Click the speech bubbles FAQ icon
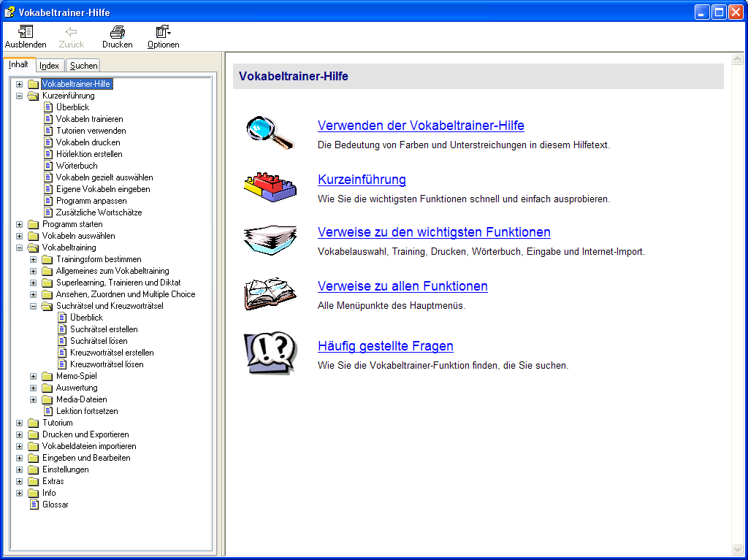Screen dimensions: 748x560 (x=270, y=353)
